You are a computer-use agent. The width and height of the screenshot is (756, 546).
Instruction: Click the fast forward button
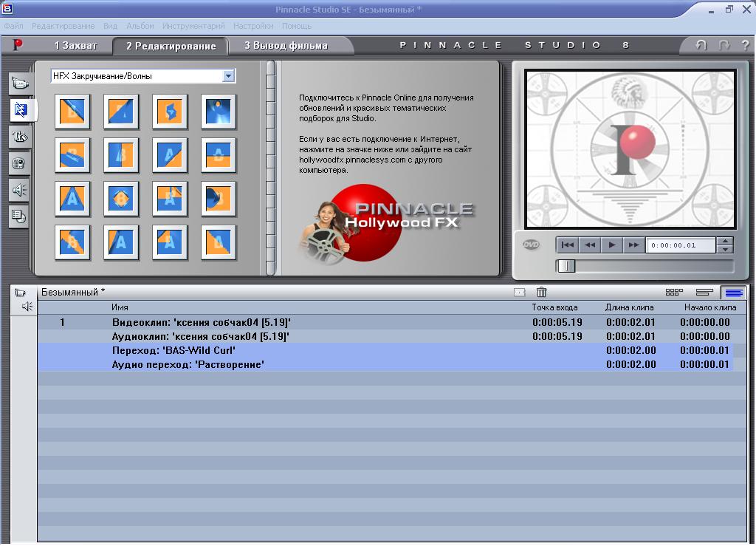coord(633,245)
